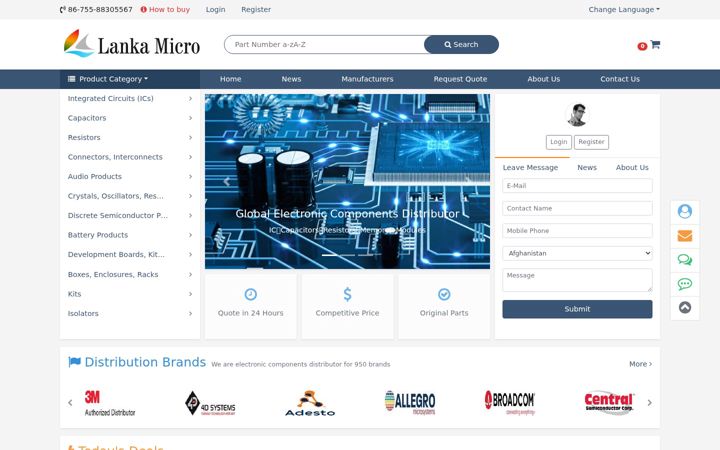Viewport: 720px width, 450px height.
Task: Expand Boxes, Enclosures, Racks category
Action: click(x=130, y=274)
